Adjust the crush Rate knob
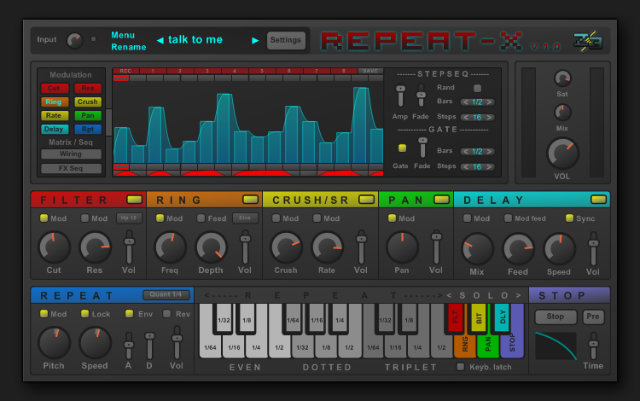The image size is (640, 401). (x=327, y=247)
